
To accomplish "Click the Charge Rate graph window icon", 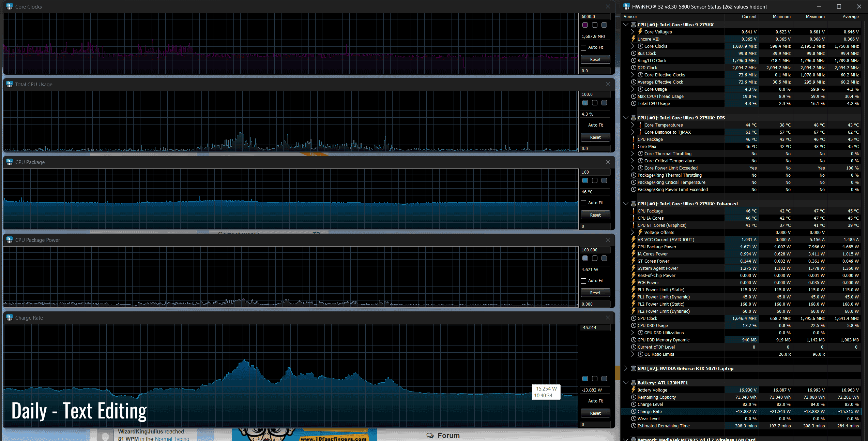I will (x=10, y=318).
